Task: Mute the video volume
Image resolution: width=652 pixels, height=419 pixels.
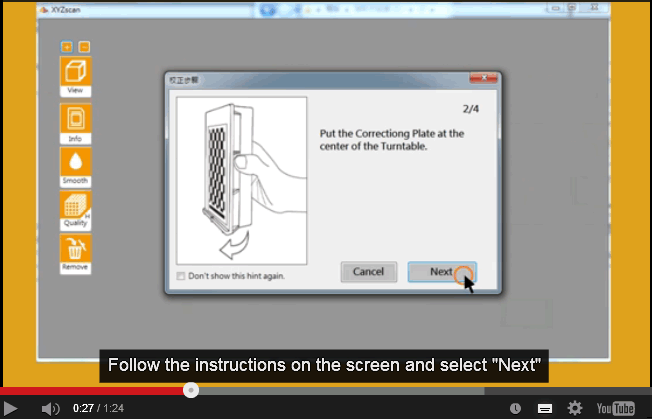Action: [51, 409]
